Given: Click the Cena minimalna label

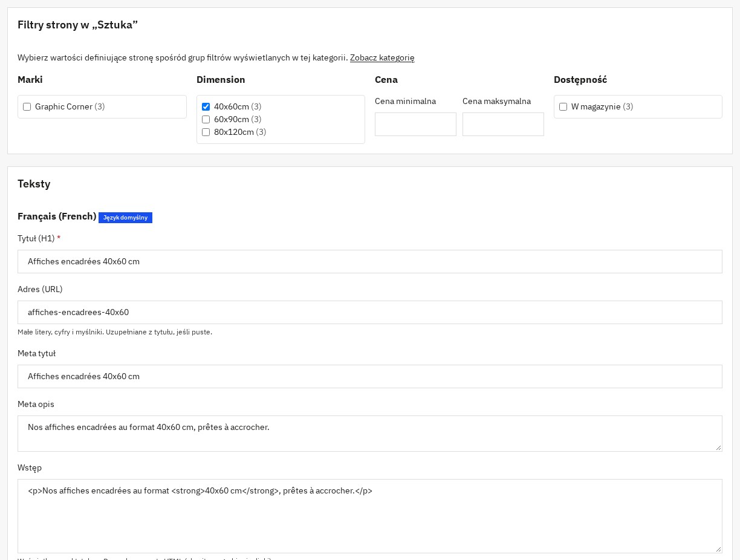Looking at the screenshot, I should coord(405,102).
